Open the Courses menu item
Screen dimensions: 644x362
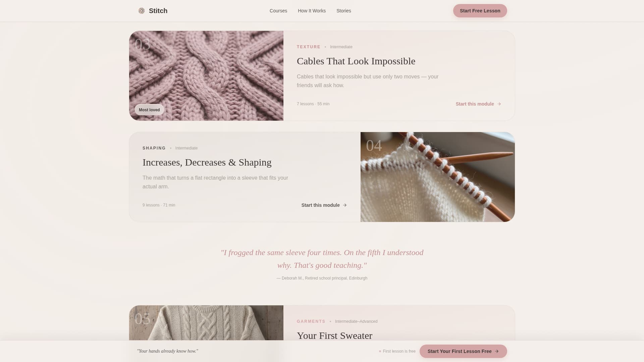tap(278, 11)
